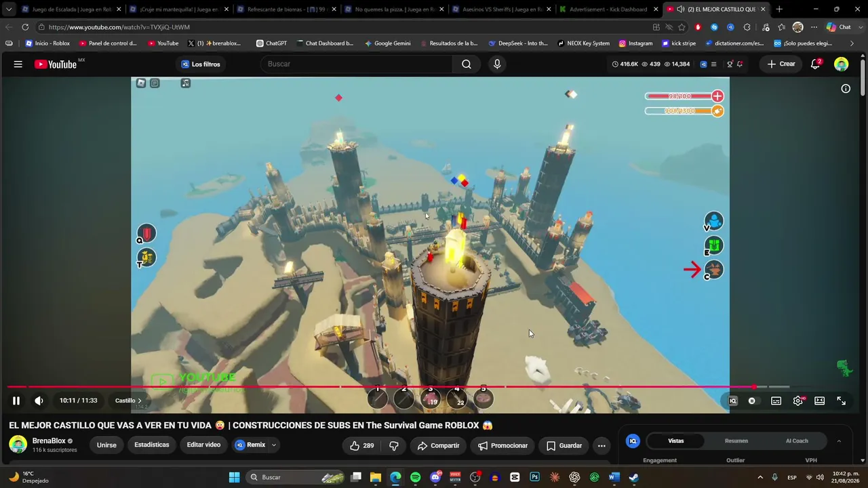This screenshot has height=488, width=868.
Task: Open File Explorer from the taskbar
Action: [375, 477]
